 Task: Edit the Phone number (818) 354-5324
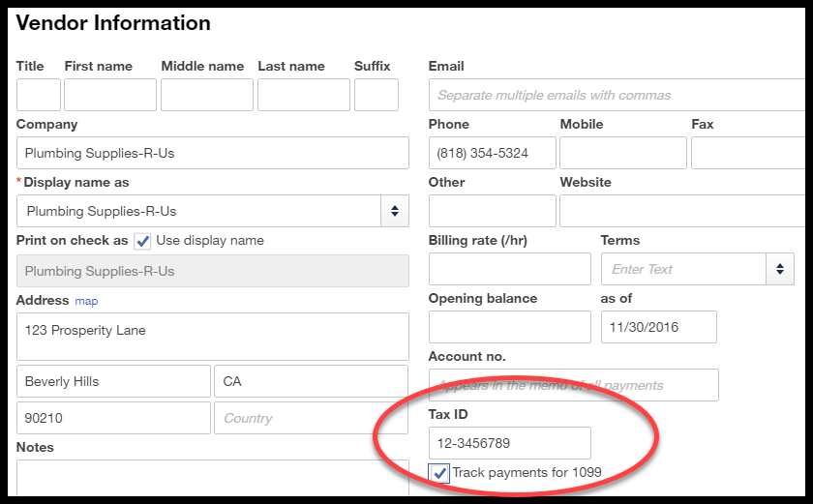coord(492,153)
